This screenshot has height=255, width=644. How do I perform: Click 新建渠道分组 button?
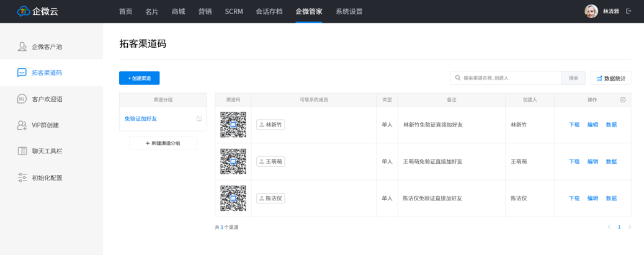tap(163, 143)
